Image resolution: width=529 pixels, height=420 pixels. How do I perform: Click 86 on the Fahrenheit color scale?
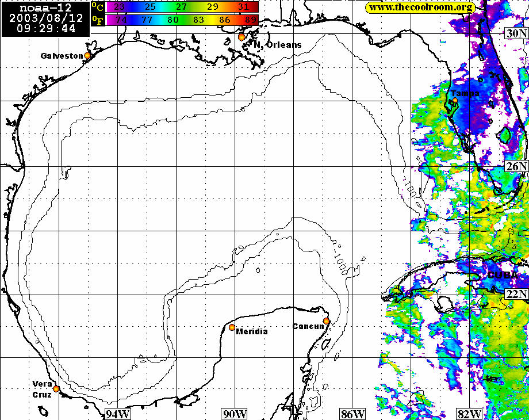pyautogui.click(x=225, y=20)
